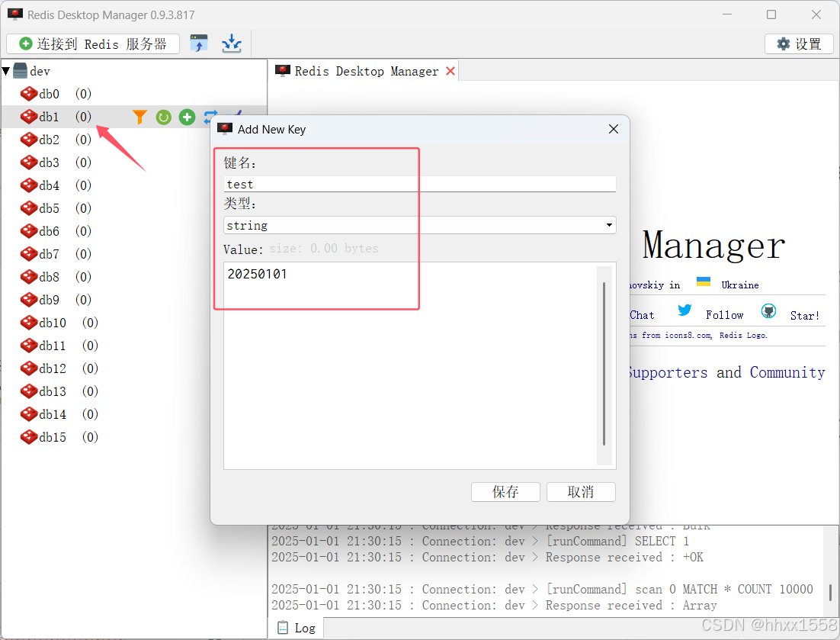This screenshot has height=640, width=840.
Task: Close the Add New Key dialog
Action: pos(614,129)
